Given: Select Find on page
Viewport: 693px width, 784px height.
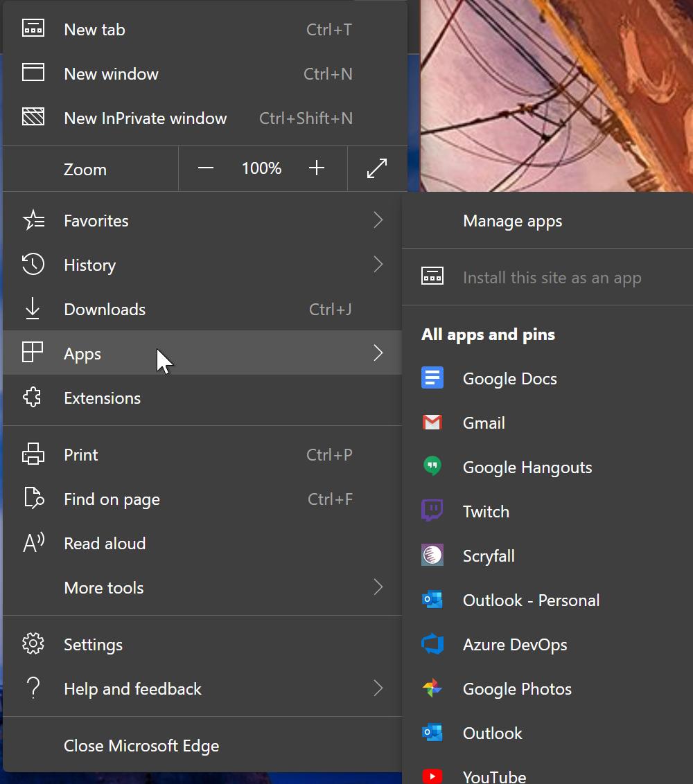Looking at the screenshot, I should pyautogui.click(x=202, y=499).
